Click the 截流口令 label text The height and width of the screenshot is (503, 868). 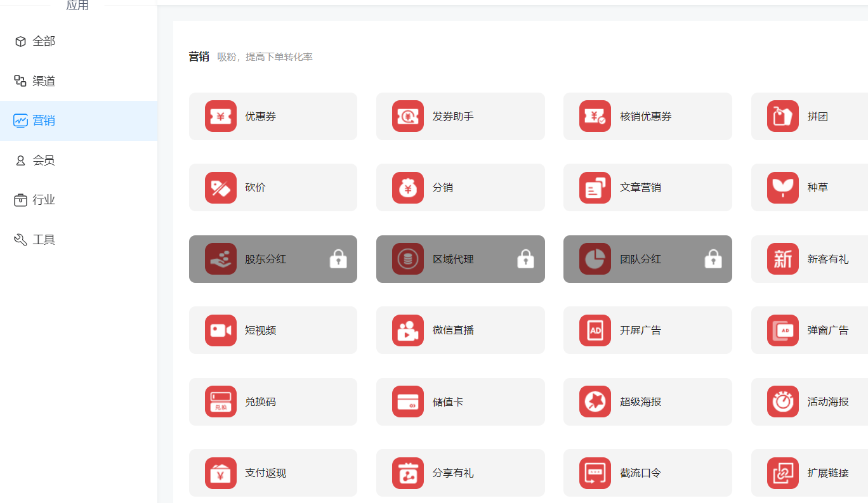(640, 473)
